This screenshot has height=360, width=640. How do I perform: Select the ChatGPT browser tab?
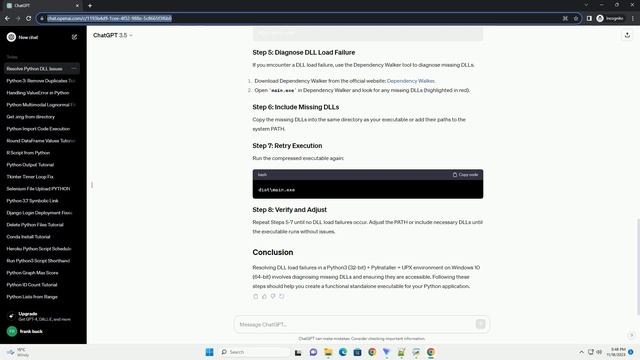point(42,6)
